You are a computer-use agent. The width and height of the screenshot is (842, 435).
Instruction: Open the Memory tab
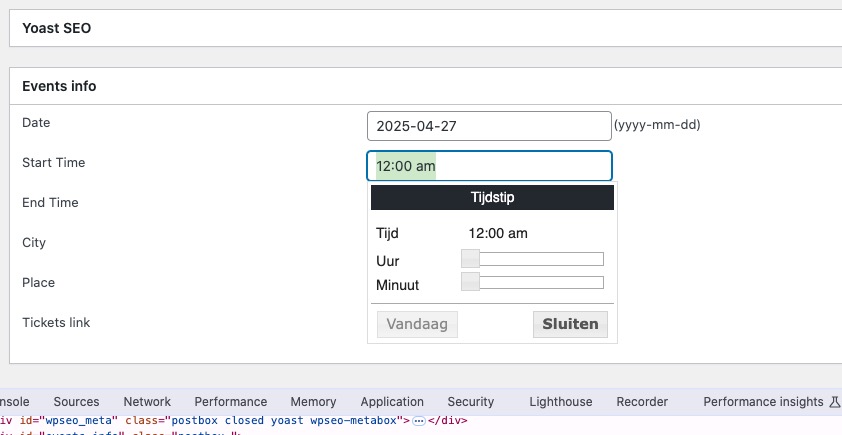tap(313, 402)
